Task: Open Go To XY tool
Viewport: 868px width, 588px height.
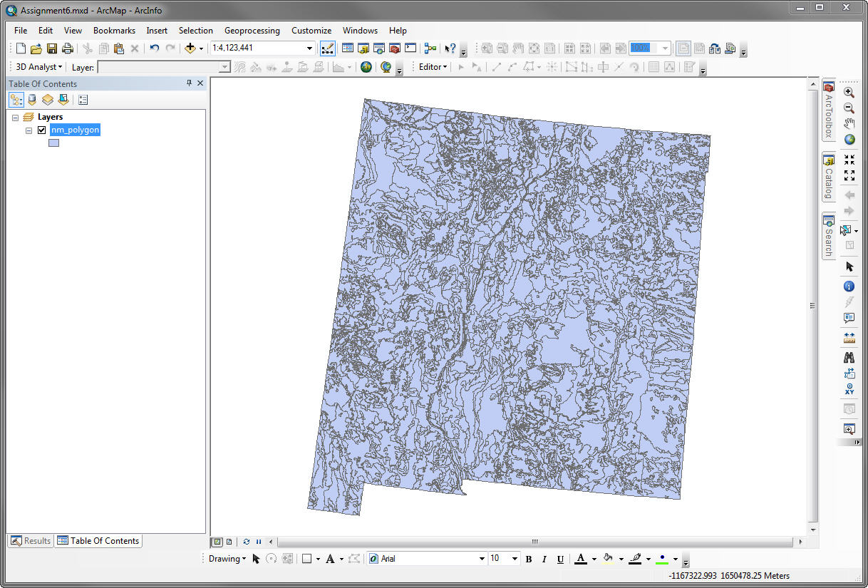Action: [849, 389]
